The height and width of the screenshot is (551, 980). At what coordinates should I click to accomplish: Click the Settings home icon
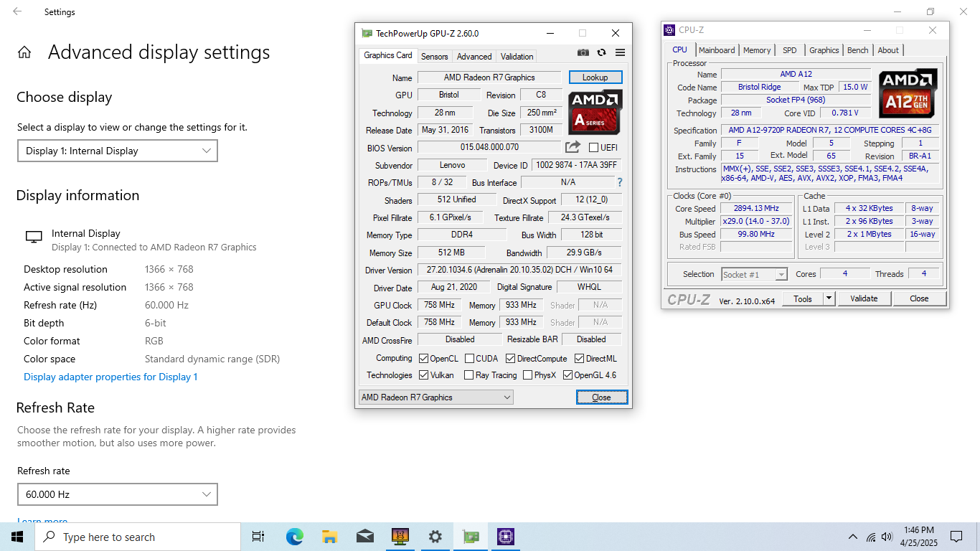click(x=24, y=52)
